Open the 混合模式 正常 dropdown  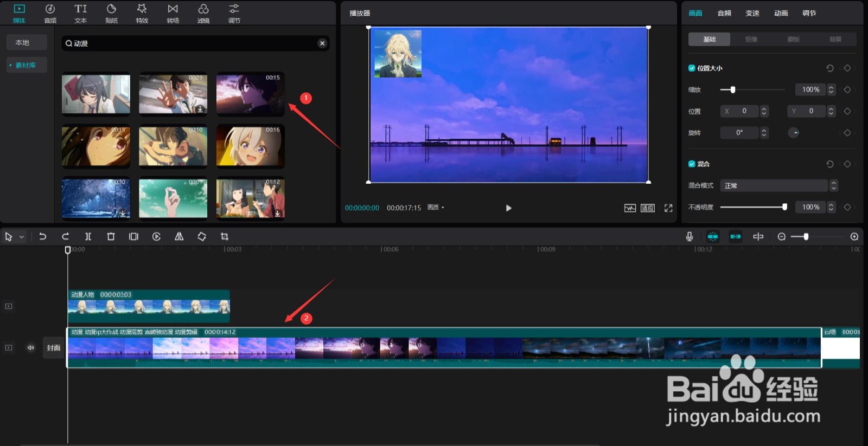779,185
